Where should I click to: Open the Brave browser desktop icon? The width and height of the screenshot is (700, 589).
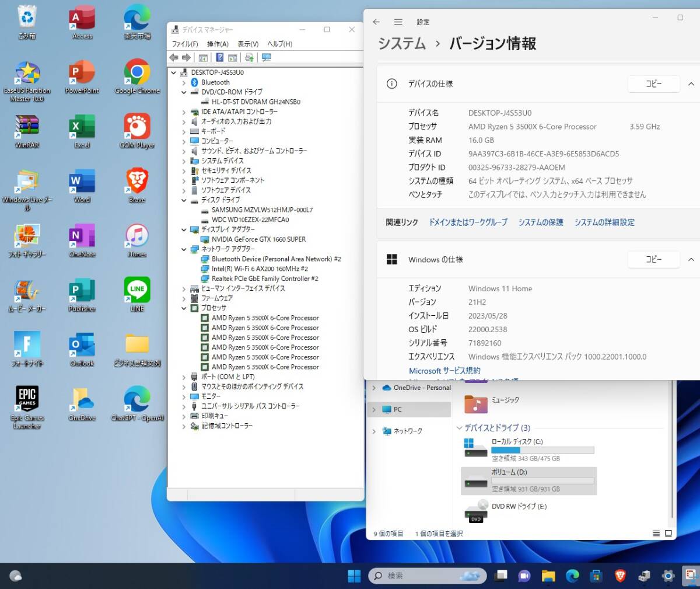[137, 186]
